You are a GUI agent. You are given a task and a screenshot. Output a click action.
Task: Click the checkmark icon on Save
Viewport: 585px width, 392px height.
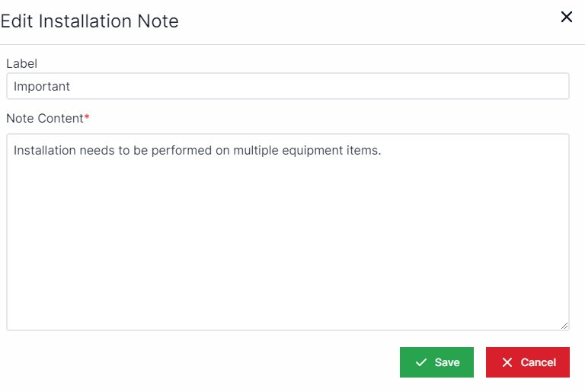420,362
